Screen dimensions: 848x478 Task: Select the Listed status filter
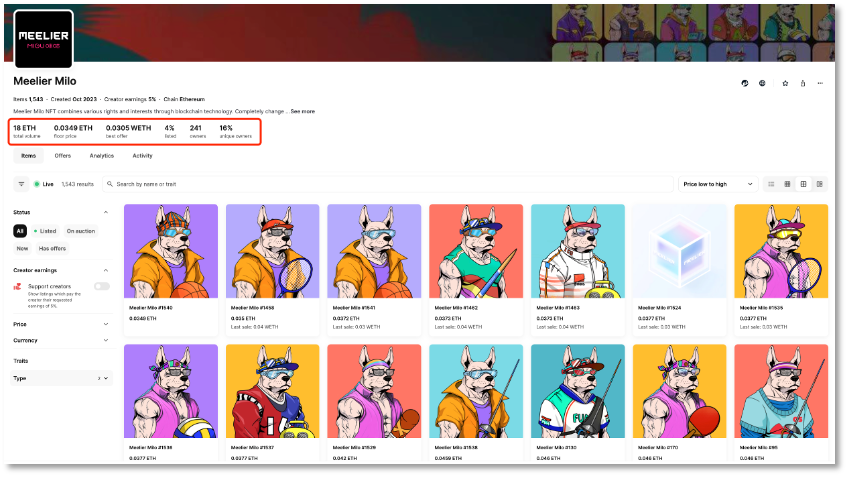[45, 231]
